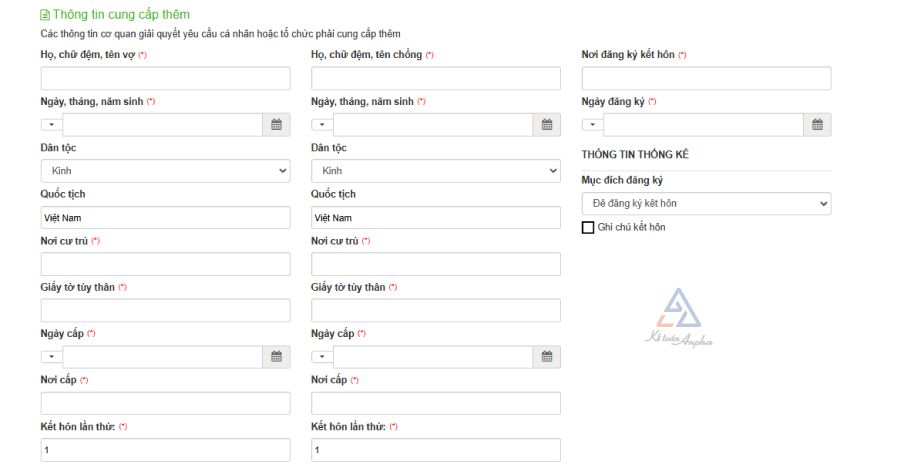The height and width of the screenshot is (472, 900).
Task: Click husband's Nơi cấp input field
Action: [435, 403]
